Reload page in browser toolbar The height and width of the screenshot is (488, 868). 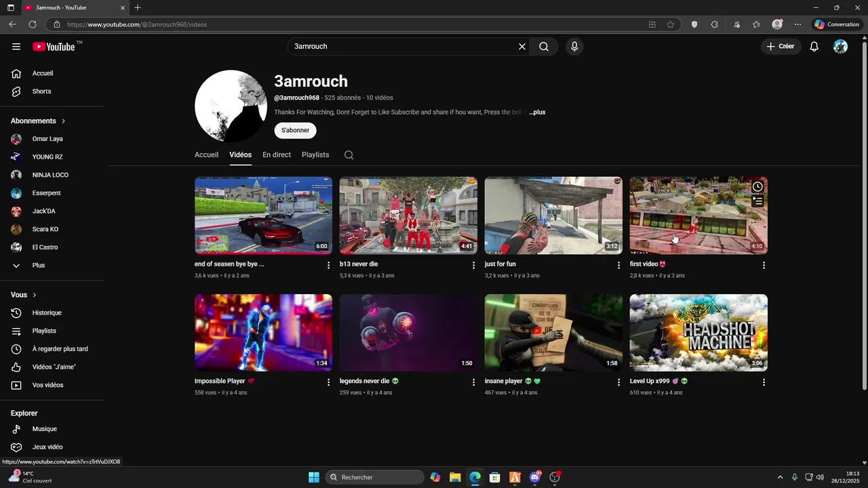click(x=32, y=24)
